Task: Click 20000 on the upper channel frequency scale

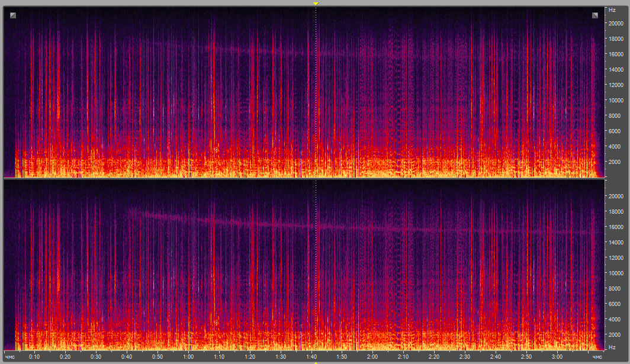Action: 614,23
